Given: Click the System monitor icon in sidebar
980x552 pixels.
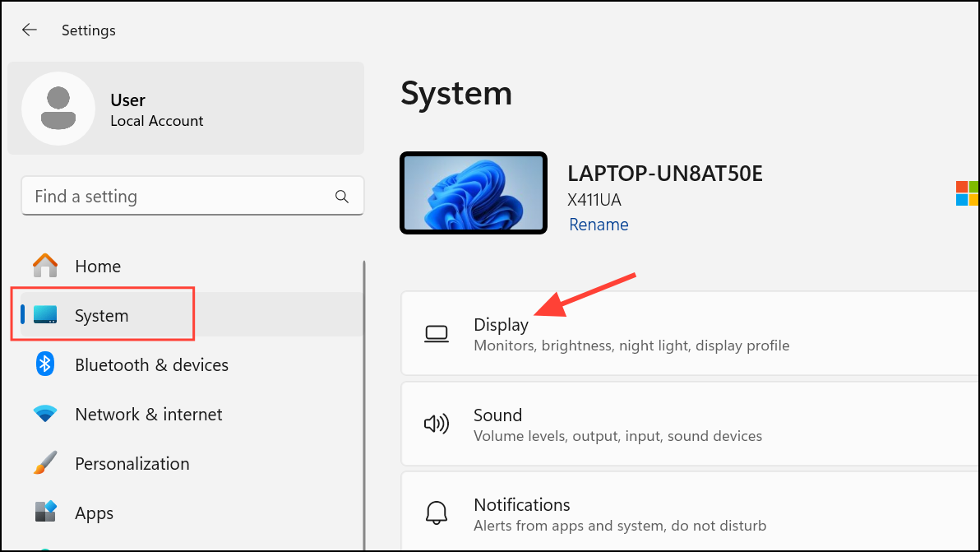Looking at the screenshot, I should [45, 314].
